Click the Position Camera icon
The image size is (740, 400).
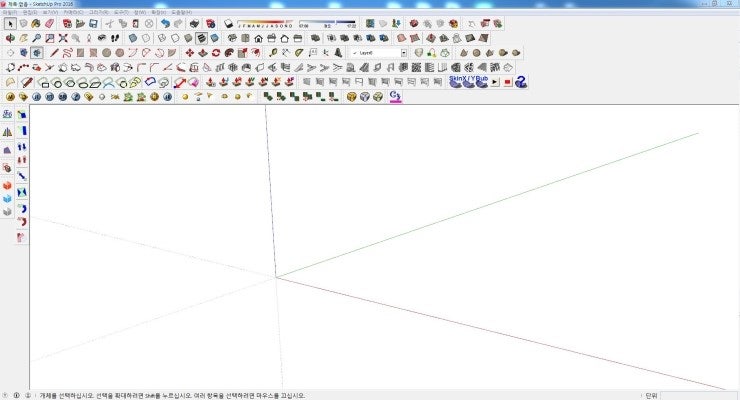point(89,38)
